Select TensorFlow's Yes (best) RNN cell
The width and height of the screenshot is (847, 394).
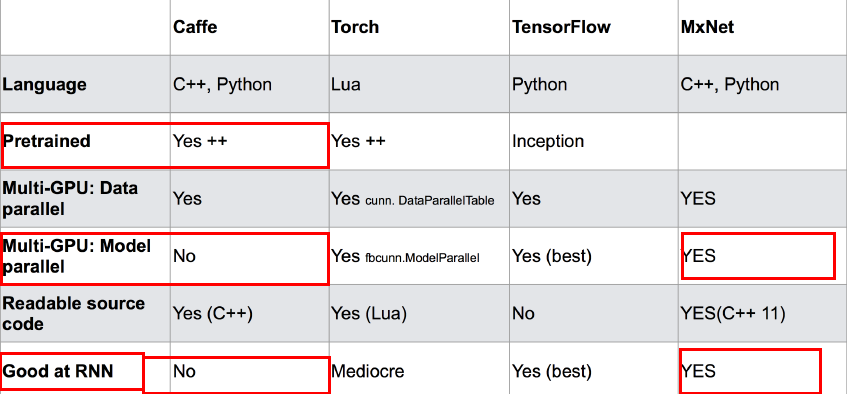click(x=552, y=371)
